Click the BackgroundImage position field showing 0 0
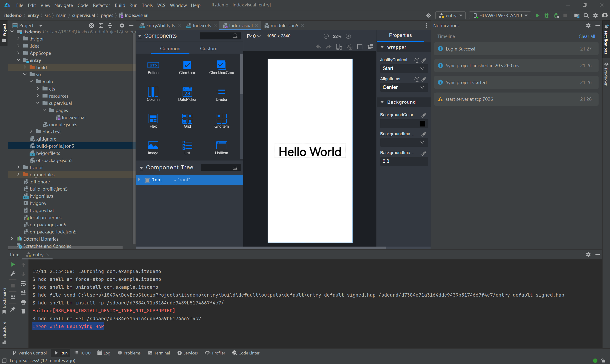This screenshot has width=610, height=364. point(404,162)
